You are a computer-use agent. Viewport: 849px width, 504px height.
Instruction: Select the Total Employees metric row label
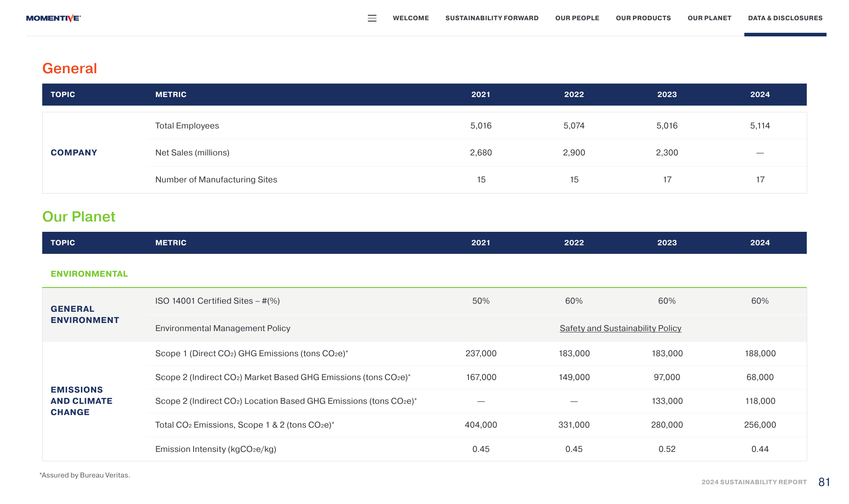coord(187,126)
